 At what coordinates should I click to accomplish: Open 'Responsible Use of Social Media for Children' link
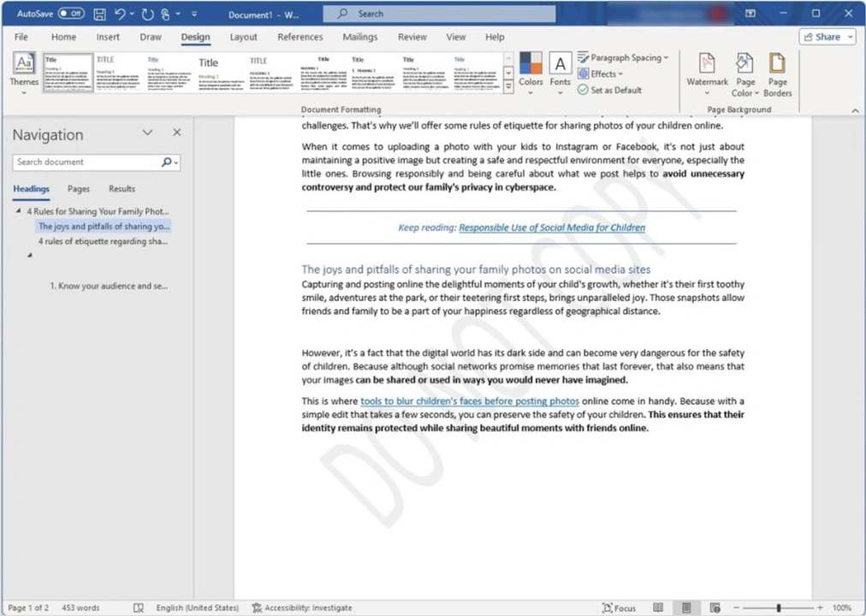tap(552, 228)
